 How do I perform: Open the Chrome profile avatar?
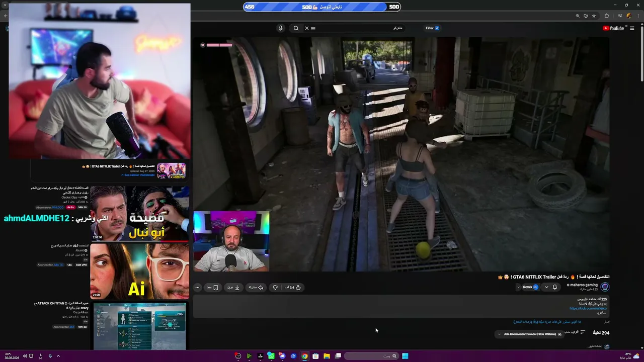(628, 16)
